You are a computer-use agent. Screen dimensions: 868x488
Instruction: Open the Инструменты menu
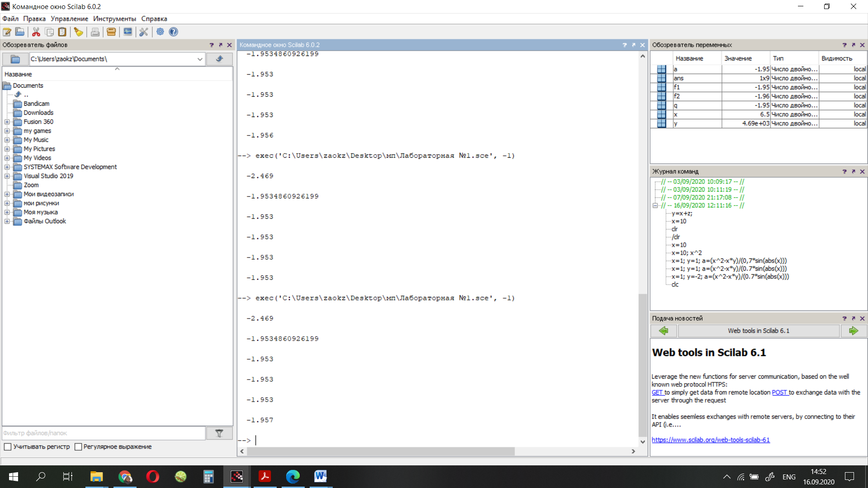point(114,19)
